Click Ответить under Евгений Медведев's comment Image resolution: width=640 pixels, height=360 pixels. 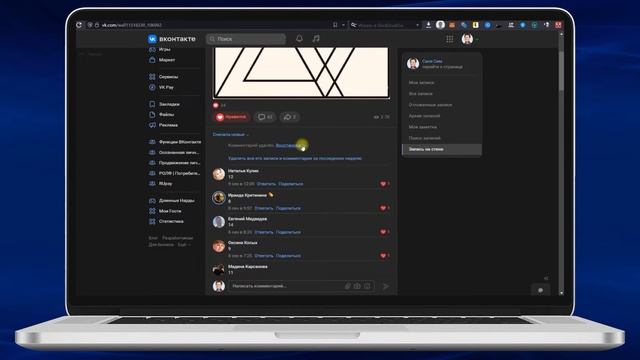tap(264, 232)
